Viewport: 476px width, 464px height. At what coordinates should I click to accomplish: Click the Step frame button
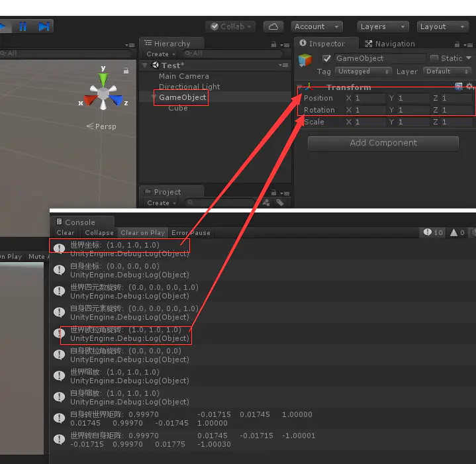44,26
